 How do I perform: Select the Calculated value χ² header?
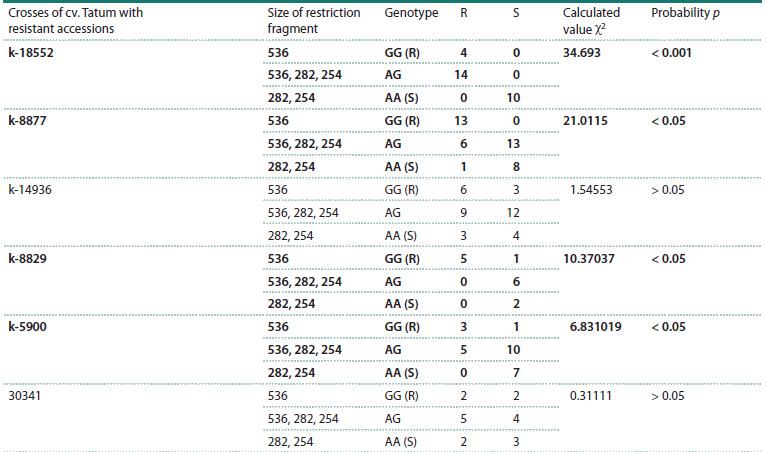click(591, 21)
